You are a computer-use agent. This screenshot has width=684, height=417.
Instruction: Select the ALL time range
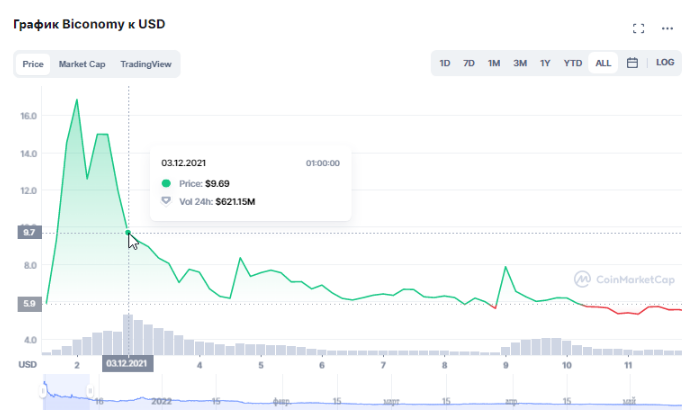click(x=603, y=63)
